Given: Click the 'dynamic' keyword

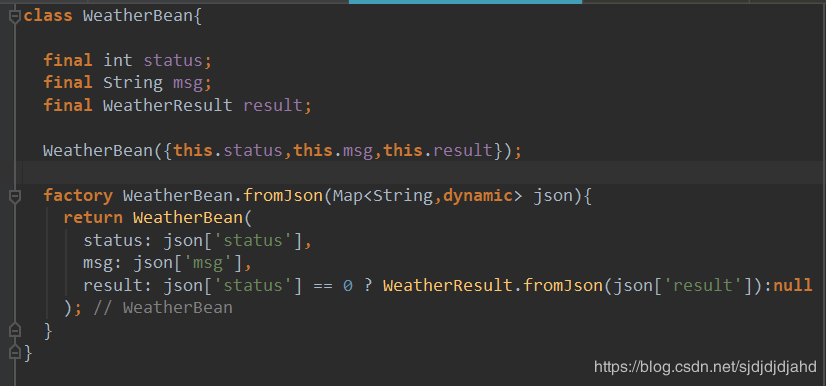Looking at the screenshot, I should click(478, 195).
